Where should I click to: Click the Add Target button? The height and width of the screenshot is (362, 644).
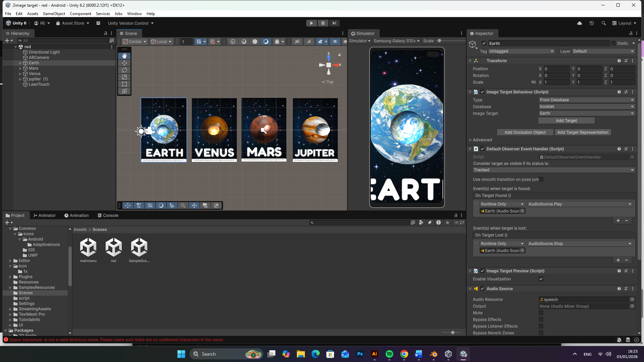coord(566,121)
